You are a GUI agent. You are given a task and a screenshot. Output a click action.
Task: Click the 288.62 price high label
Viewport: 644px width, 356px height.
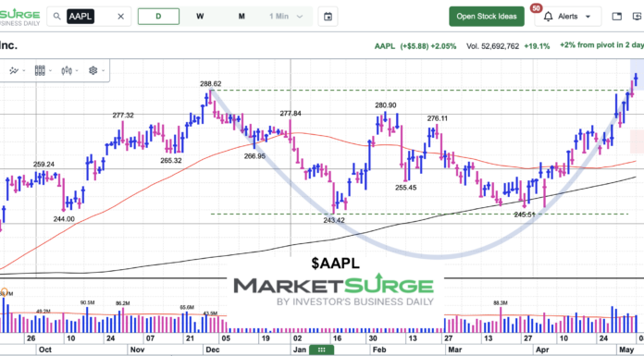211,84
